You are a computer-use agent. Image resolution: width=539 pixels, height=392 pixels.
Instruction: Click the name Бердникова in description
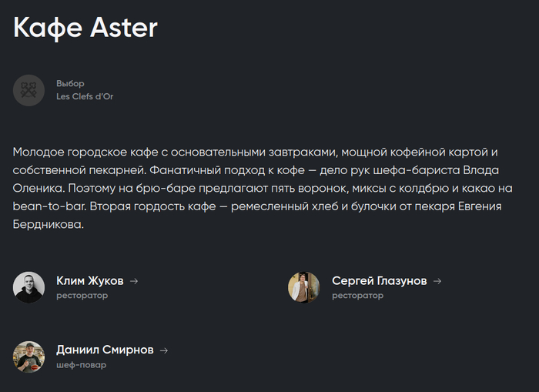pyautogui.click(x=48, y=225)
